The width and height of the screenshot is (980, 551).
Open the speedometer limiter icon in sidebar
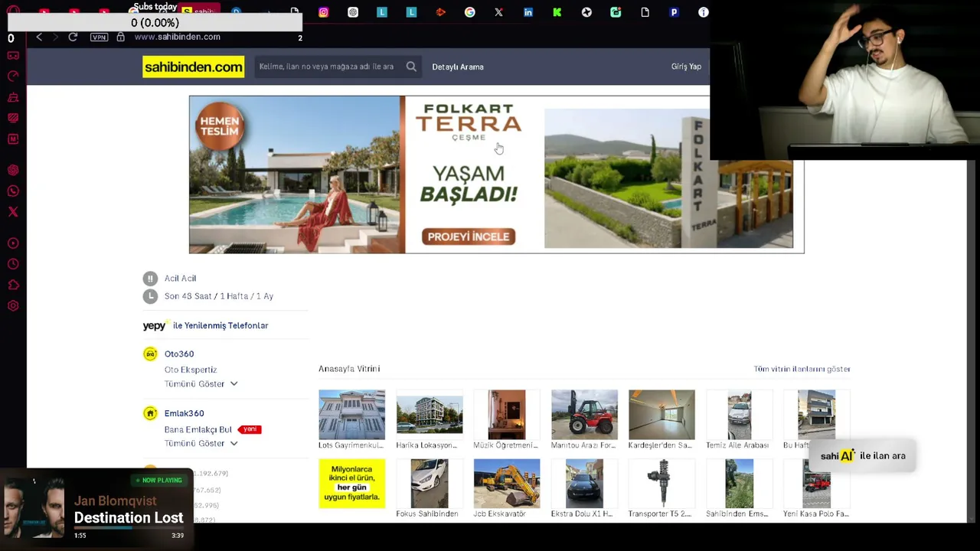tap(13, 76)
